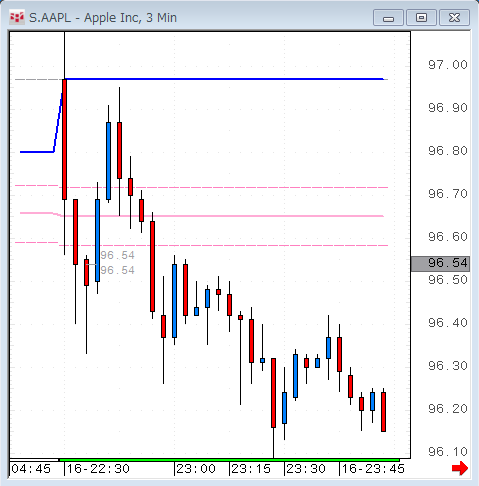The image size is (479, 486).
Task: Click the 16-23:45 time axis label
Action: [x=373, y=469]
